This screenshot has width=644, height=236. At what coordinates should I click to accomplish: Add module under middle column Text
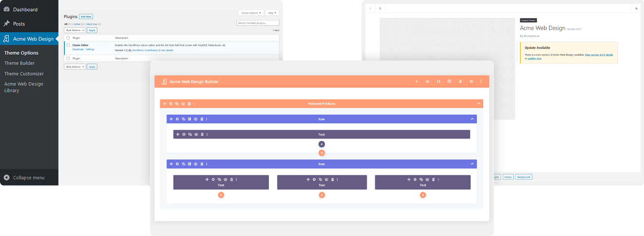[322, 195]
